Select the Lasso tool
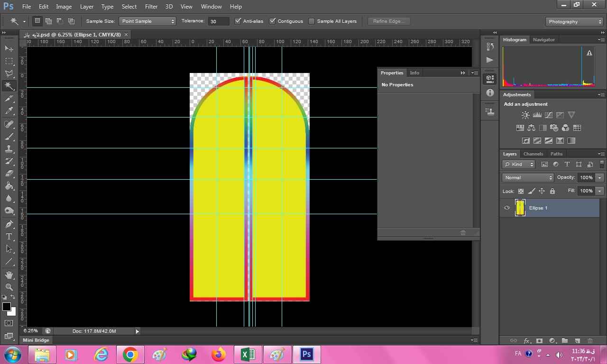This screenshot has width=607, height=364. 9,73
